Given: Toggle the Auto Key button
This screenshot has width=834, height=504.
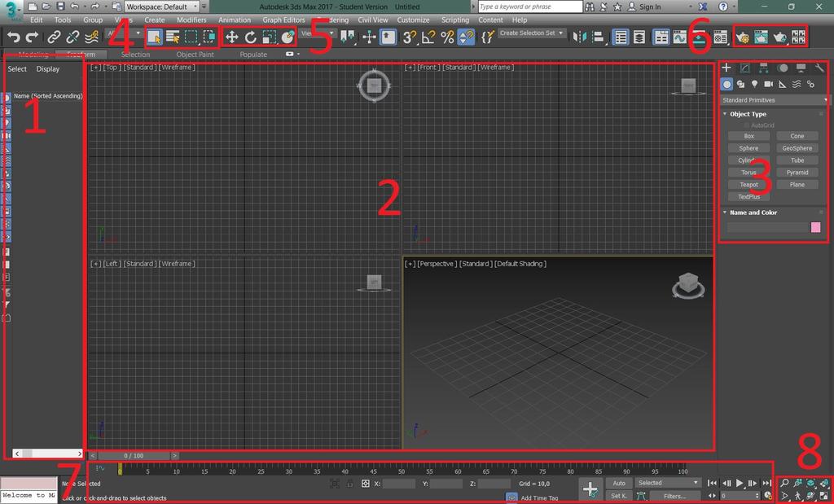Looking at the screenshot, I should (x=619, y=483).
